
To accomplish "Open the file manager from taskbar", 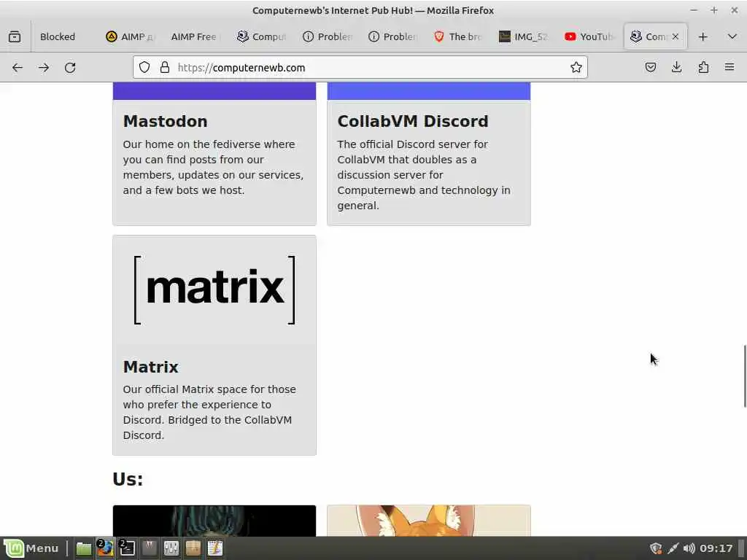I will click(x=83, y=548).
